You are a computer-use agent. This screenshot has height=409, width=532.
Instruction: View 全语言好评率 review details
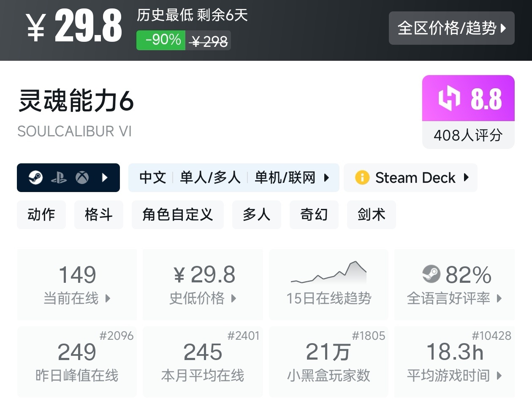[454, 284]
